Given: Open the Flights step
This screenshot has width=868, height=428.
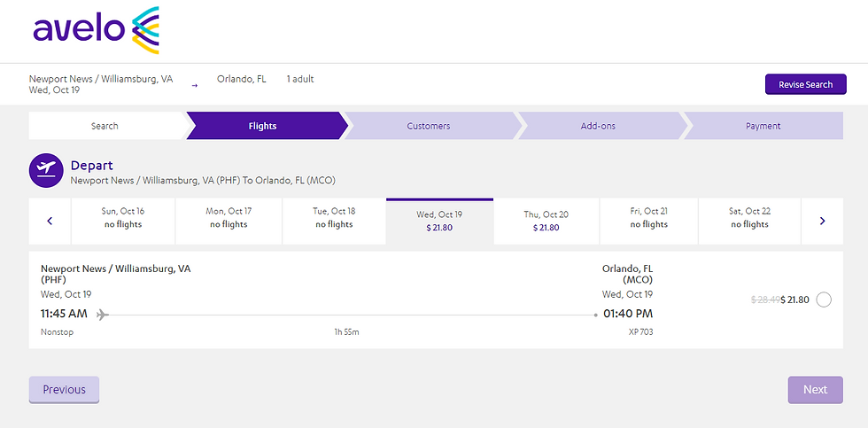Looking at the screenshot, I should (x=265, y=126).
